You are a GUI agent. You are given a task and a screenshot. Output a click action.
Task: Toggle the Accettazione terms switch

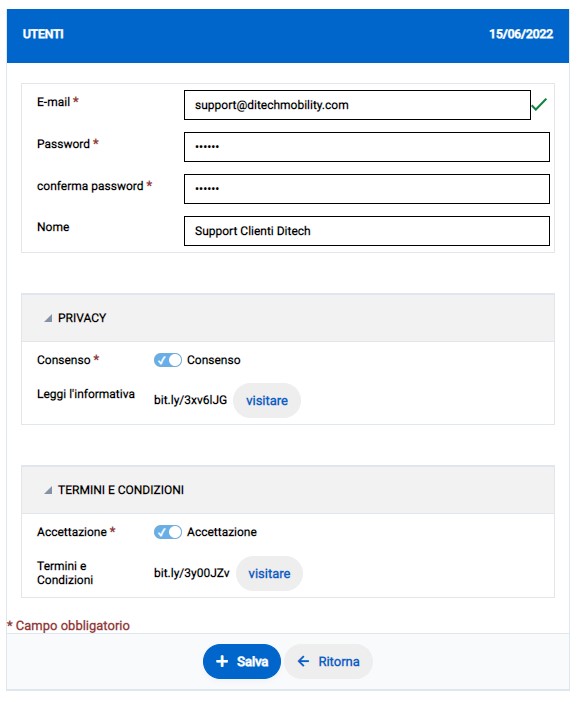168,532
